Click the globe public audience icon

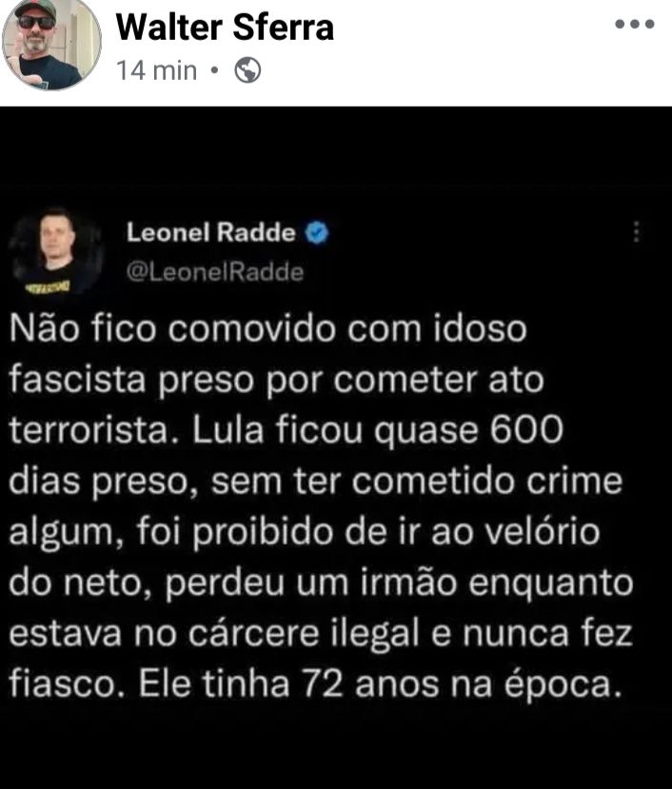point(247,69)
